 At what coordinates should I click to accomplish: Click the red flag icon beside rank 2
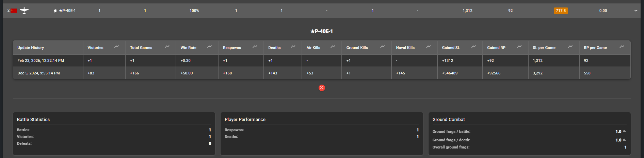point(14,11)
